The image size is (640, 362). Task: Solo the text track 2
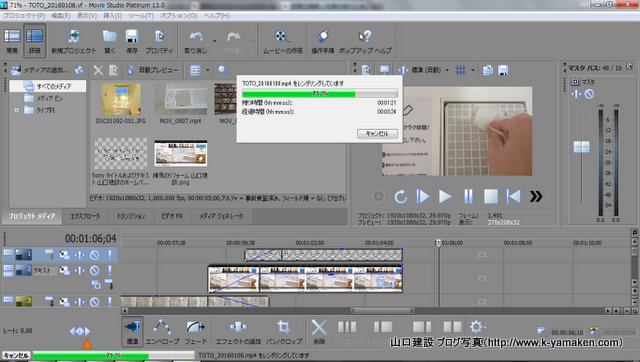[x=109, y=270]
